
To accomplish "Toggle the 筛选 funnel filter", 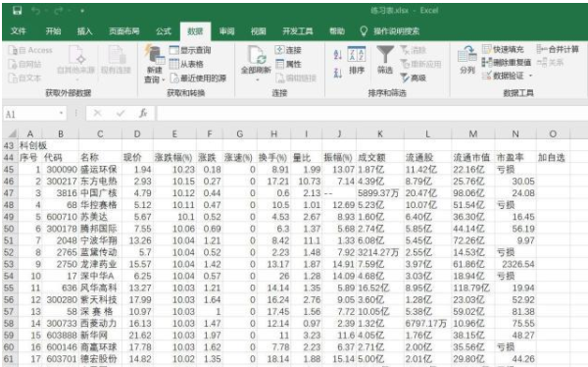I will pos(385,60).
